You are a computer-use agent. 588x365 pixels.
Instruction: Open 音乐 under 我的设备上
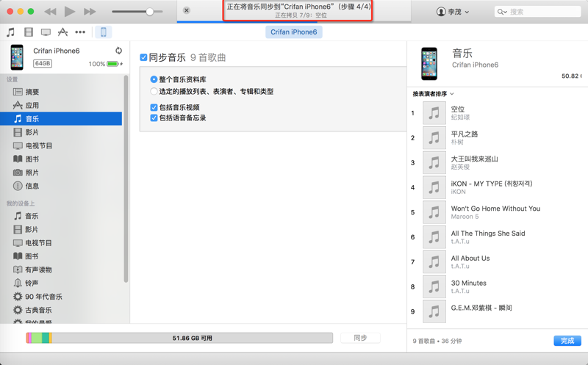[61, 216]
